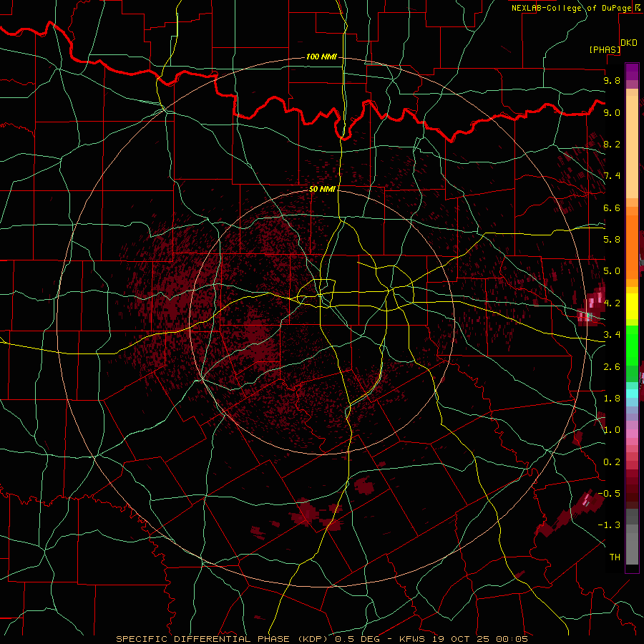Pick the purple segment atop the color bar
Viewport: 644px width, 644px height.
[632, 72]
